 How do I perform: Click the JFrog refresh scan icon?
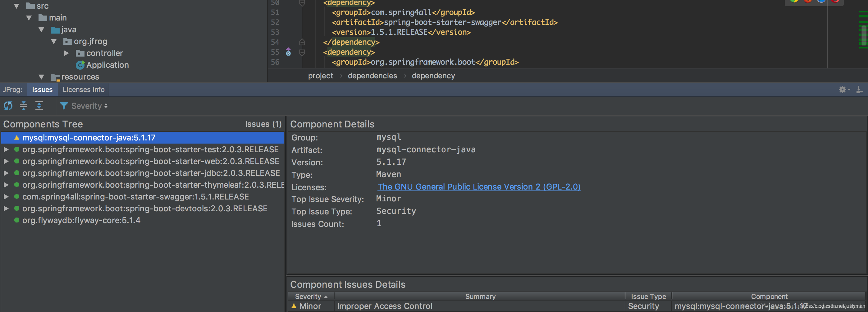8,106
